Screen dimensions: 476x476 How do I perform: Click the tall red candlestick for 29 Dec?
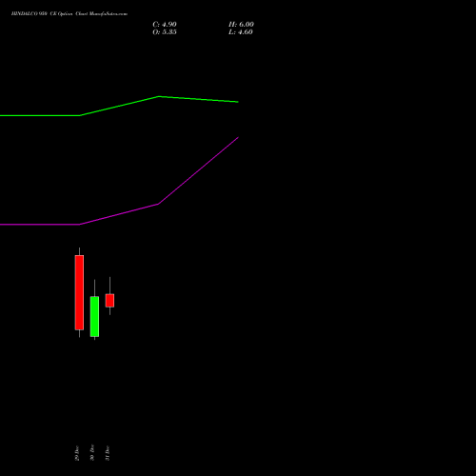coord(79,292)
